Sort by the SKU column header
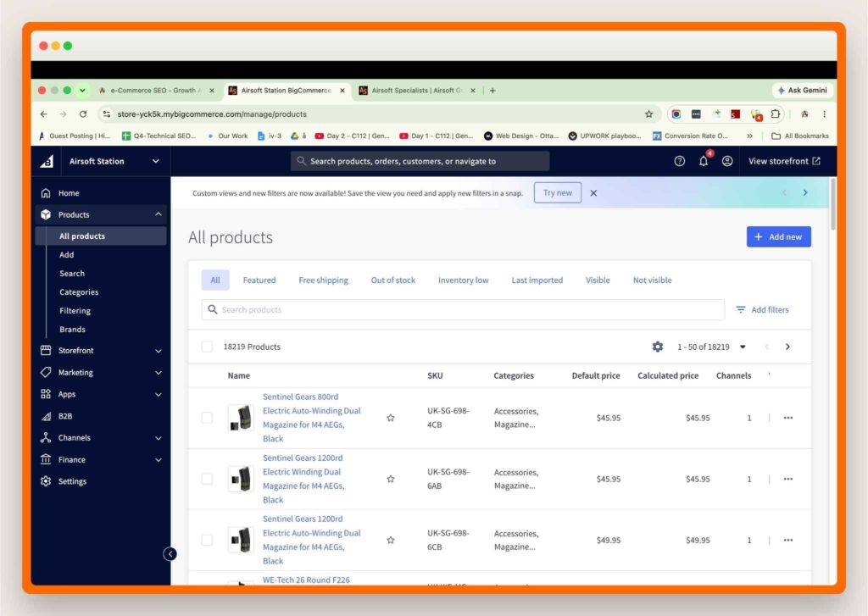 (435, 375)
